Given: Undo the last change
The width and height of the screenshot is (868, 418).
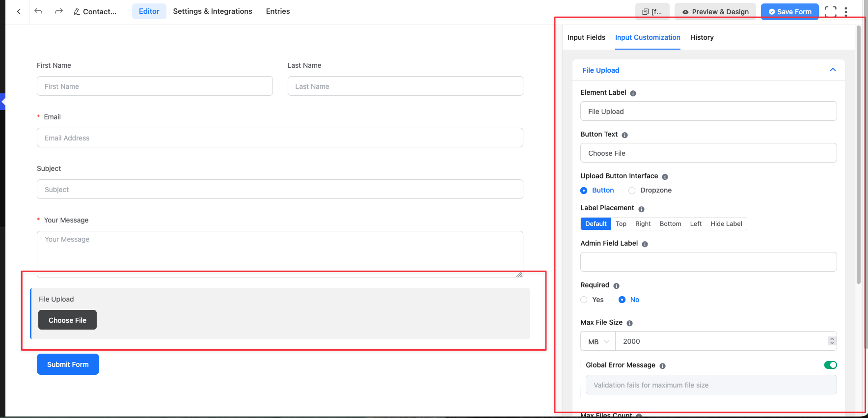Looking at the screenshot, I should (x=38, y=11).
